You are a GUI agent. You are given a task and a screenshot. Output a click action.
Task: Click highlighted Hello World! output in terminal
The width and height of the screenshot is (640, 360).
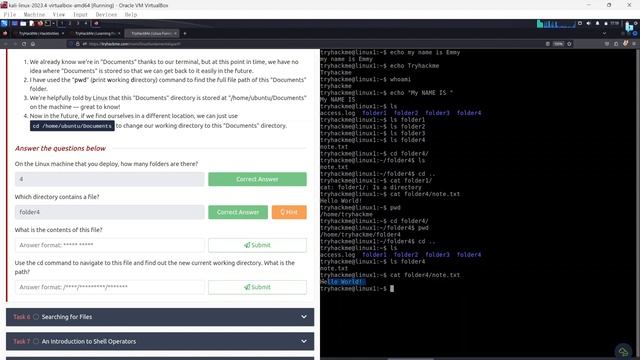(343, 282)
